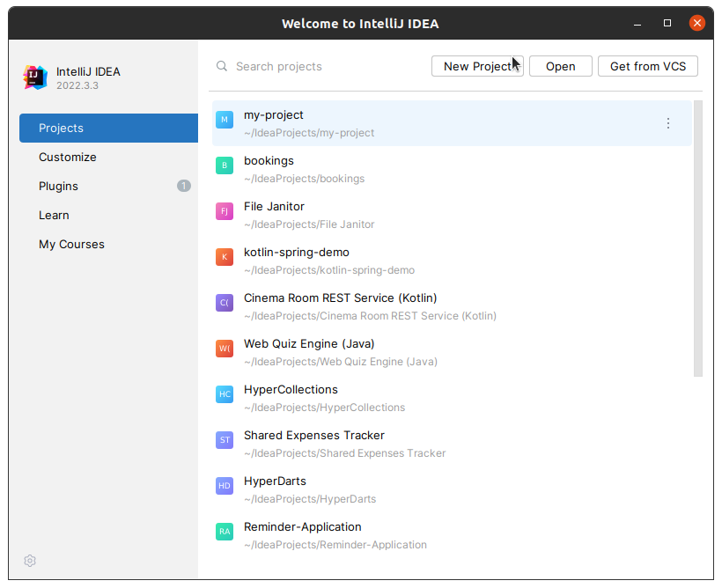Click the path ~/IdeaProjects/kotlin-spring-demo
The width and height of the screenshot is (722, 588).
click(329, 270)
